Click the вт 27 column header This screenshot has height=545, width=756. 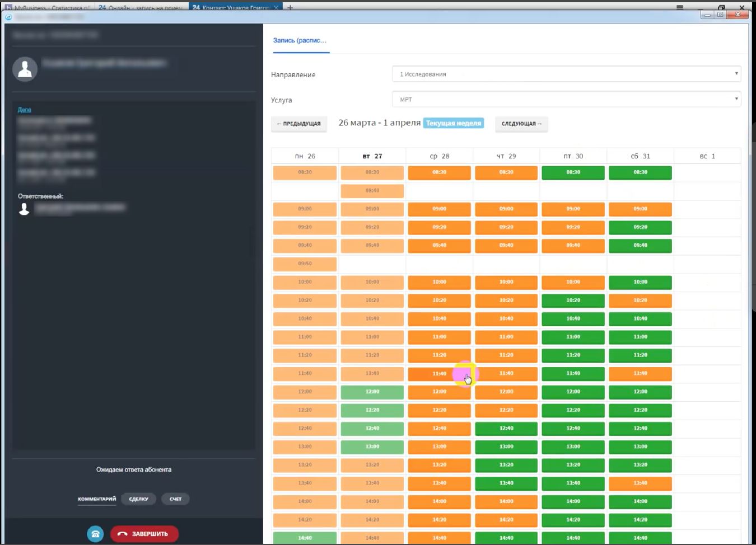(372, 156)
